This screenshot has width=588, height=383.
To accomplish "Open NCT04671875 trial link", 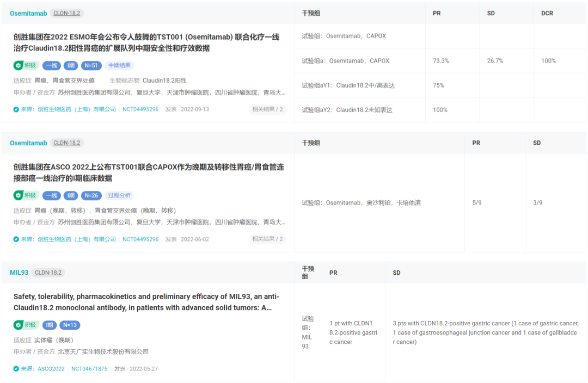I will click(89, 369).
